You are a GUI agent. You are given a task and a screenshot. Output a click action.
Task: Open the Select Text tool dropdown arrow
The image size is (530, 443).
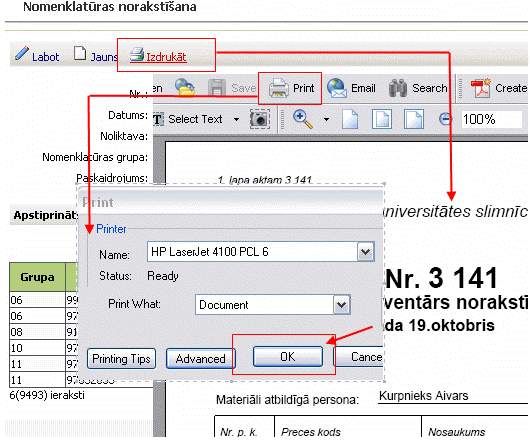pyautogui.click(x=236, y=119)
